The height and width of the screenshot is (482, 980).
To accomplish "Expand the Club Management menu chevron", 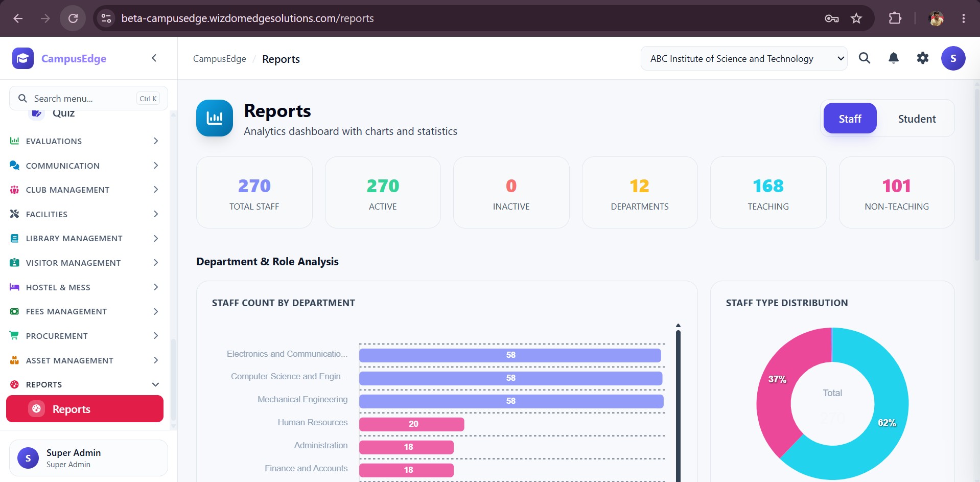I will click(156, 190).
